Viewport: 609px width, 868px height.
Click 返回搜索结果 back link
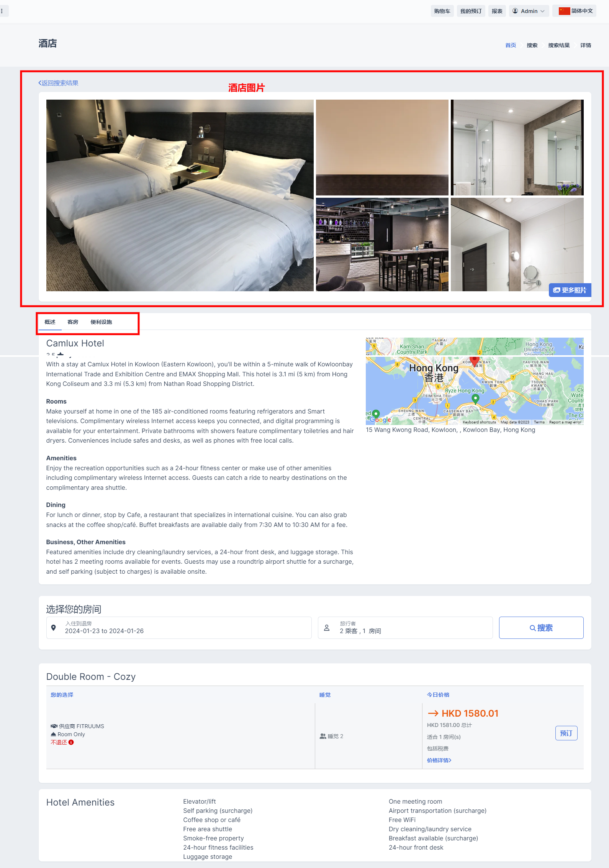click(58, 83)
